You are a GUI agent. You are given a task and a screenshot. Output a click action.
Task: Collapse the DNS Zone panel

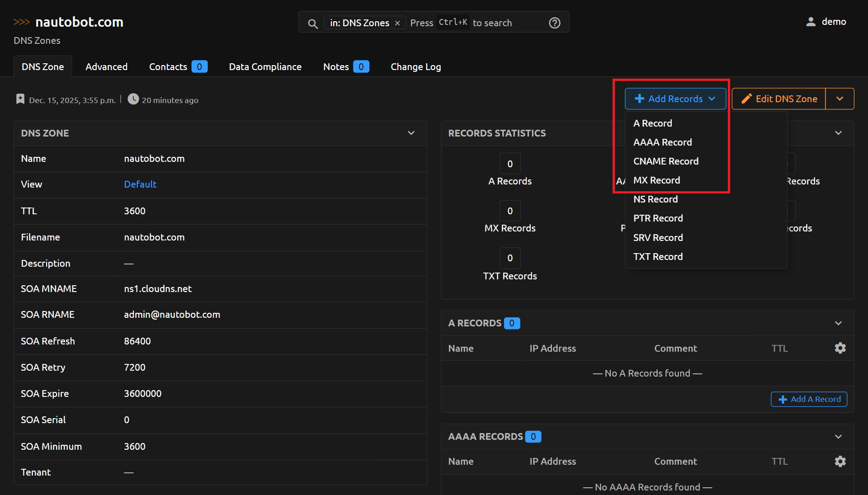tap(411, 133)
